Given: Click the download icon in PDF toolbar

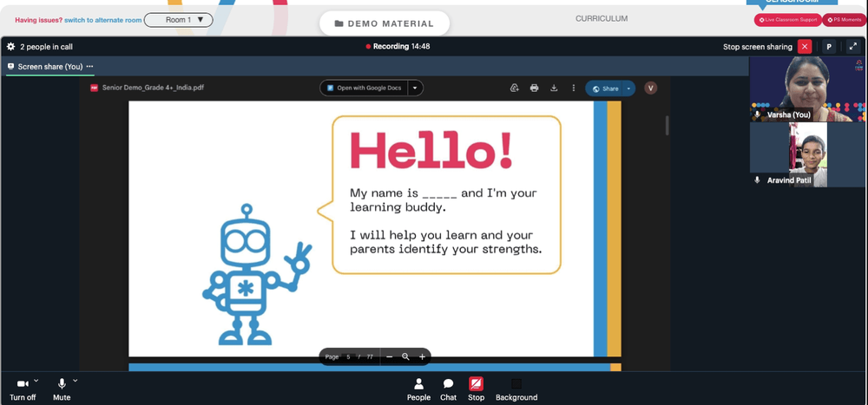Looking at the screenshot, I should [x=554, y=88].
